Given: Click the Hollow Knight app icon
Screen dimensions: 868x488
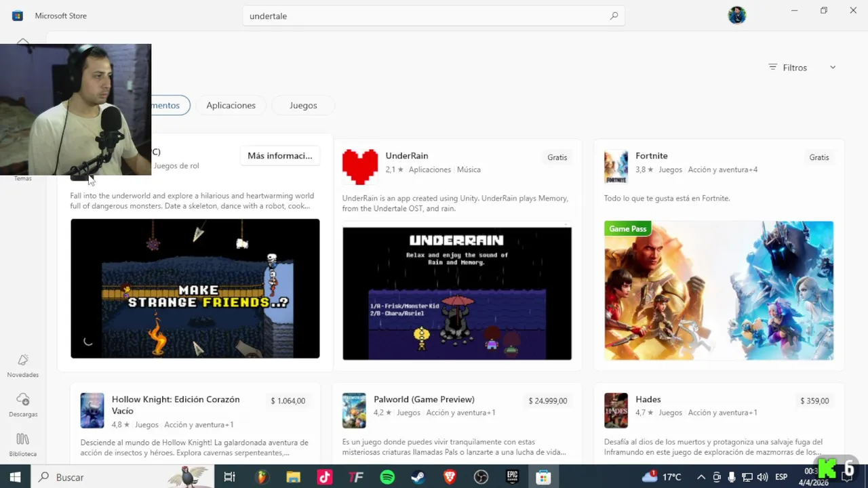Looking at the screenshot, I should coord(92,410).
